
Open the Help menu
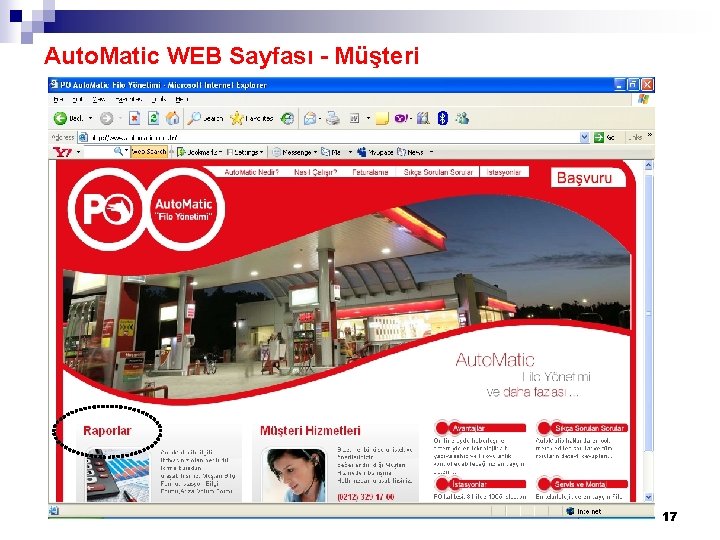click(182, 99)
